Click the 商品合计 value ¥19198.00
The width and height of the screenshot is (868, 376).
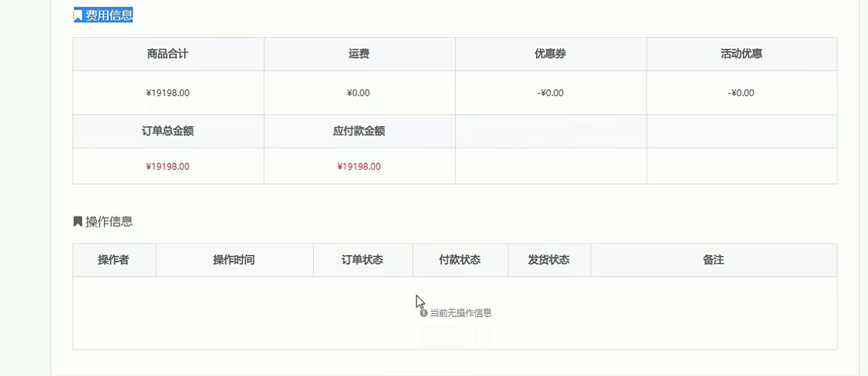coord(167,93)
